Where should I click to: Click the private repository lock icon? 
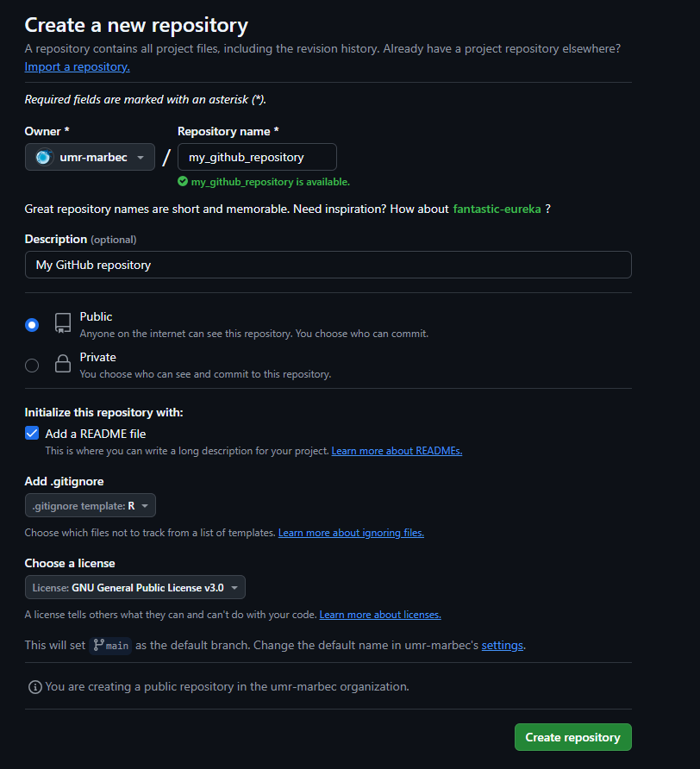tap(63, 364)
